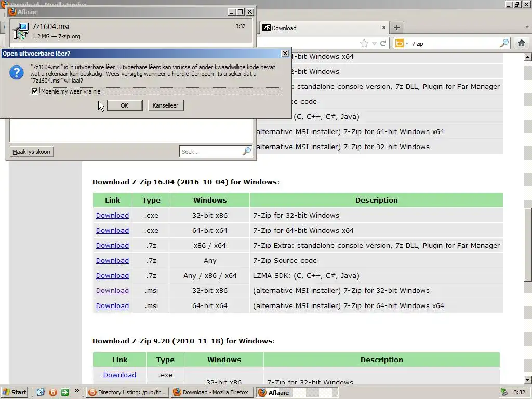Click the search magnifier in browser toolbar
This screenshot has width=532, height=399.
point(504,43)
